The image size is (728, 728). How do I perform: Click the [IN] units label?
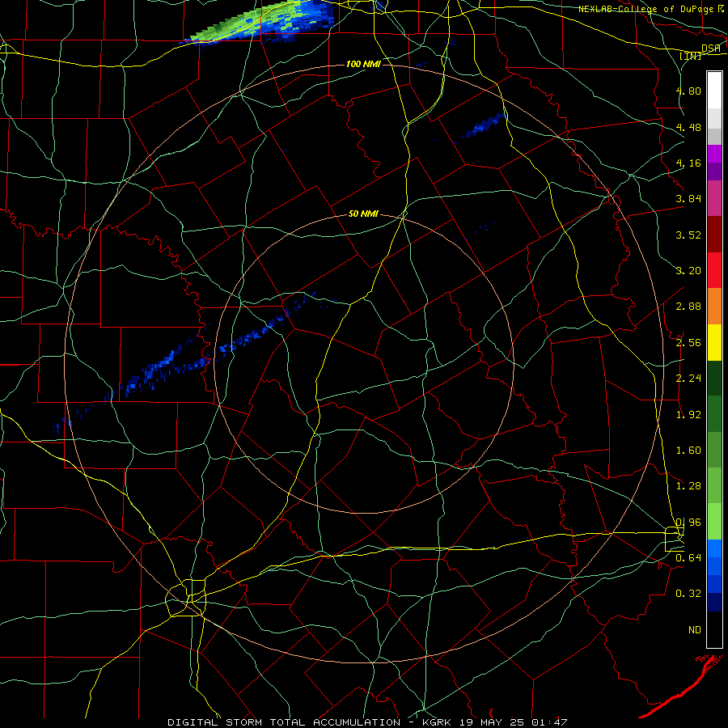pyautogui.click(x=691, y=56)
